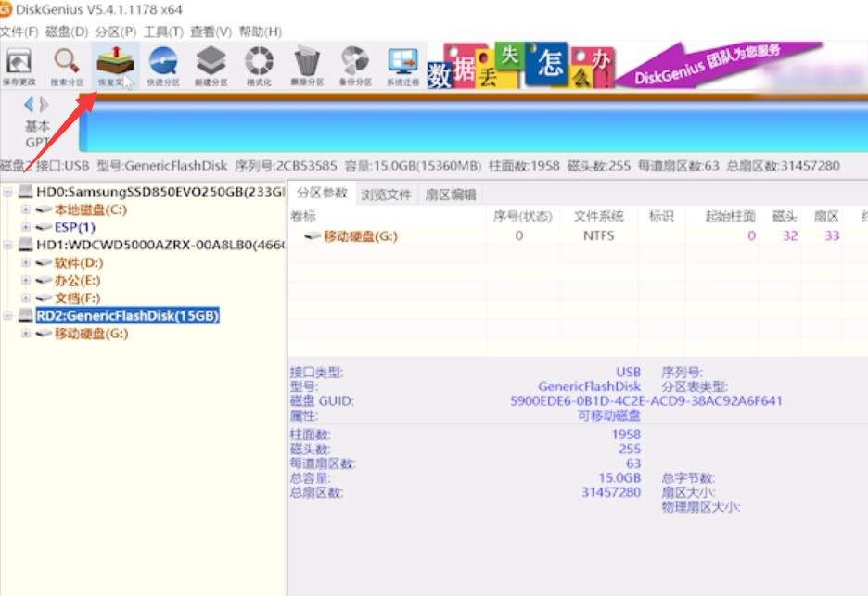Click the disk GUID value 5900EDE6-0B1D-4C2E-ACD9-38AC92A6F641
This screenshot has height=596, width=868.
pos(646,400)
